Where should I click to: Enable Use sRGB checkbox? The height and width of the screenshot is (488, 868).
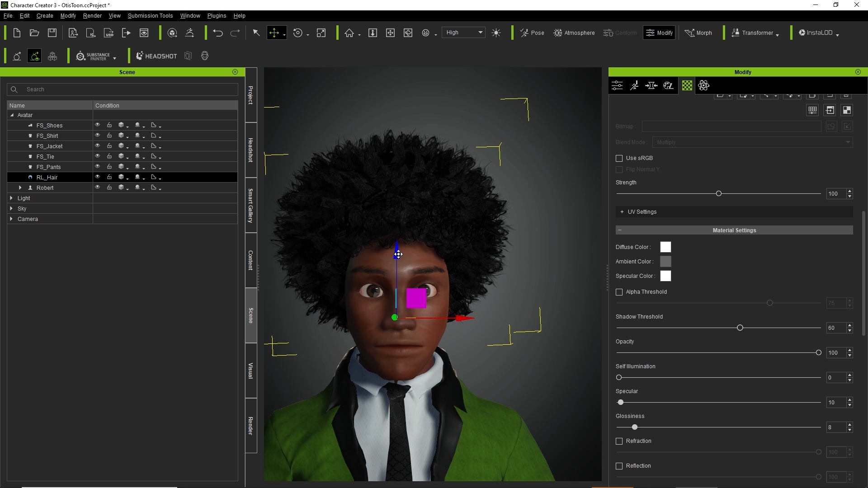(x=619, y=158)
